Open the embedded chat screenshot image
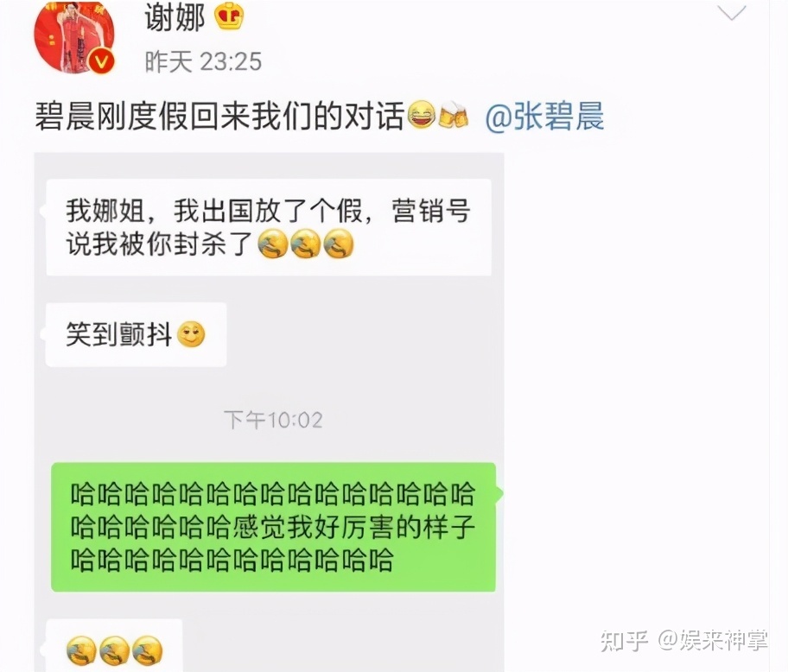This screenshot has width=788, height=672. tap(270, 412)
